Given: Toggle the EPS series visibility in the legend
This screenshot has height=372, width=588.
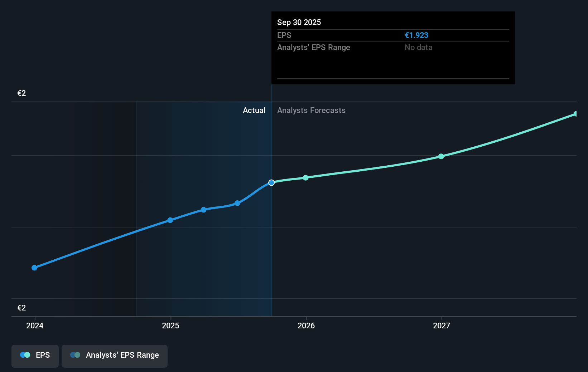Looking at the screenshot, I should 35,356.
